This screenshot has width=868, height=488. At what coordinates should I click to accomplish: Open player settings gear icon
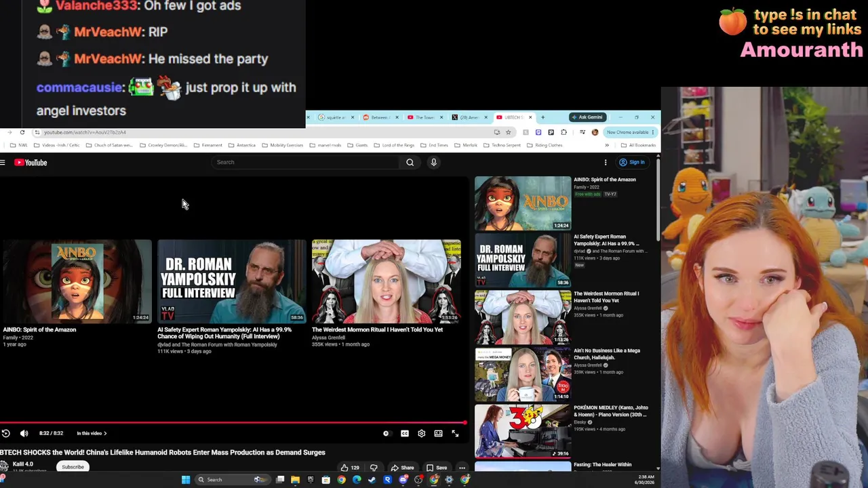click(421, 434)
